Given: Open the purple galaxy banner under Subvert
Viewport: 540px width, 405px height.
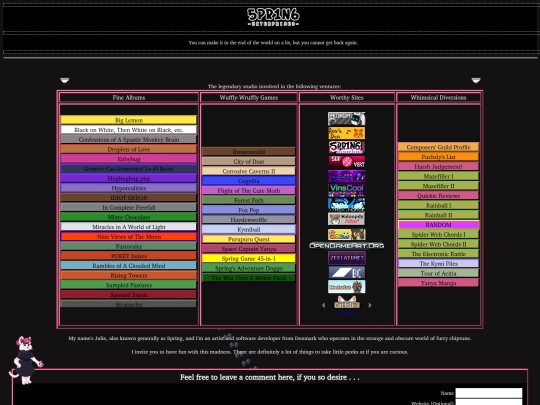Looking at the screenshot, I should (x=346, y=176).
